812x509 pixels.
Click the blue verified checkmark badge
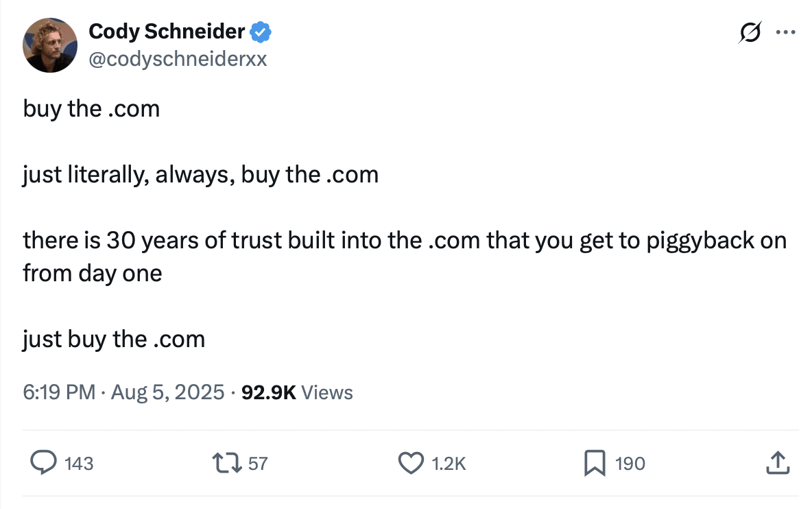click(261, 31)
